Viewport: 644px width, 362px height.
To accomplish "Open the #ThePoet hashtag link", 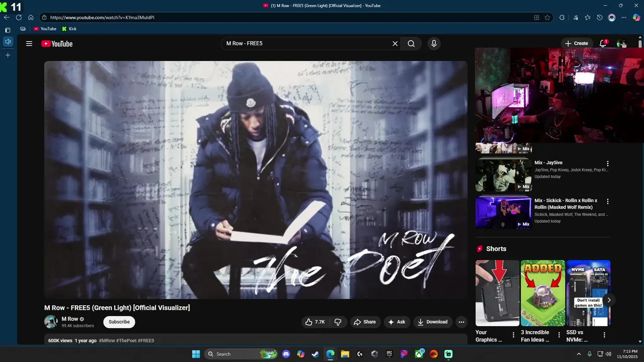I will point(126,340).
